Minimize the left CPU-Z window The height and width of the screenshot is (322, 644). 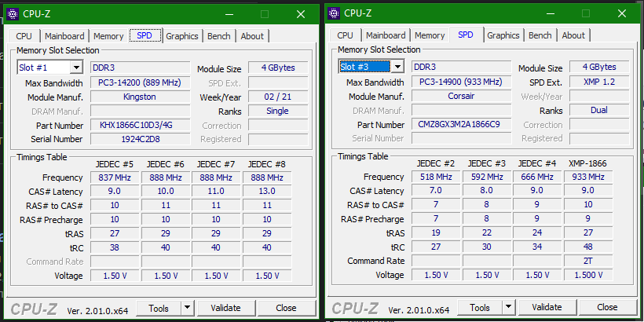click(230, 14)
